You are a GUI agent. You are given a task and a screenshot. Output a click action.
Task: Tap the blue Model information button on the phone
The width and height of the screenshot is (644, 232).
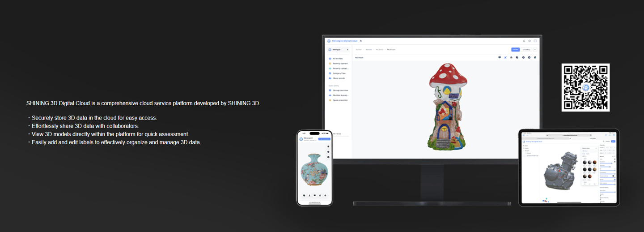[324, 139]
